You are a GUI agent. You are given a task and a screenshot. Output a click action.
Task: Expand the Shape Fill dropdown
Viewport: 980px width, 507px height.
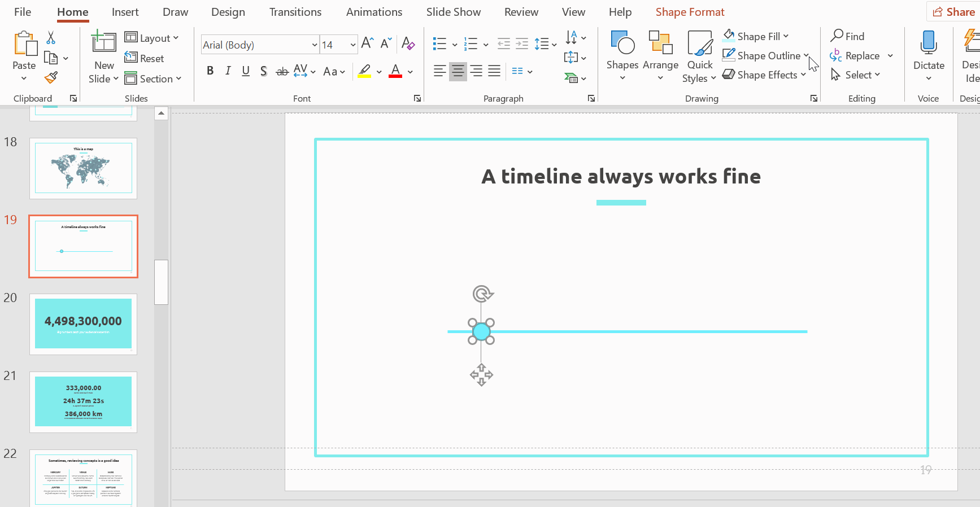pyautogui.click(x=786, y=36)
